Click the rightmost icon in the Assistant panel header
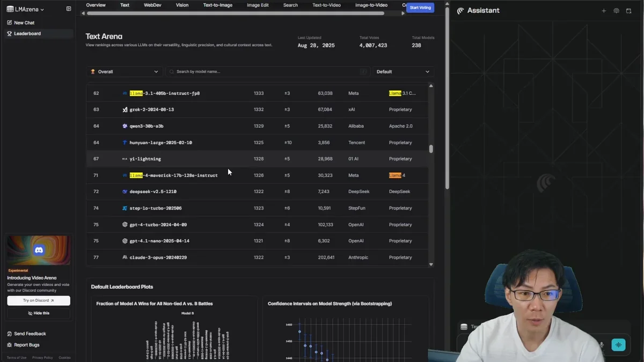This screenshot has height=362, width=644. coord(629,11)
